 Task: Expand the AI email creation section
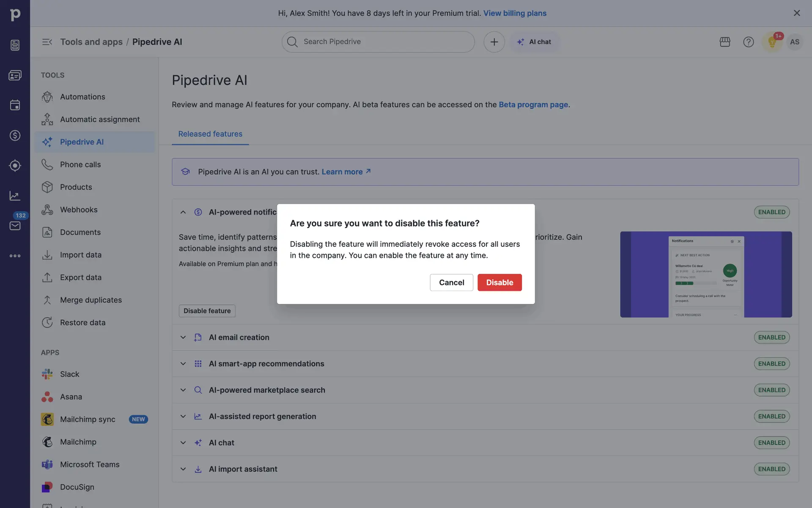pyautogui.click(x=183, y=337)
